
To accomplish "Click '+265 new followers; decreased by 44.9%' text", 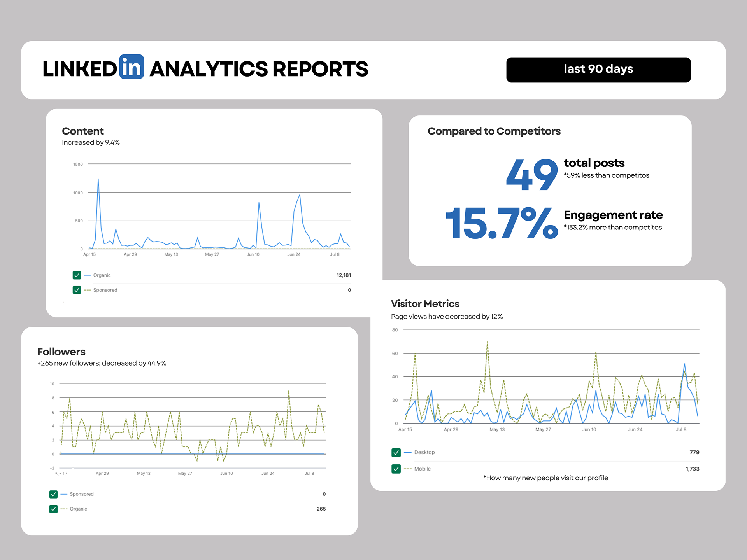I will (x=102, y=363).
